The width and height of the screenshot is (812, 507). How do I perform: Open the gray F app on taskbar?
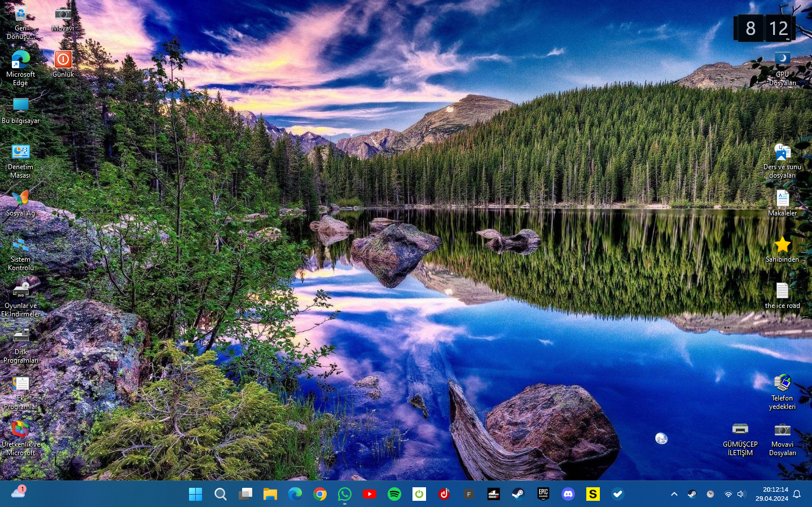(x=468, y=494)
